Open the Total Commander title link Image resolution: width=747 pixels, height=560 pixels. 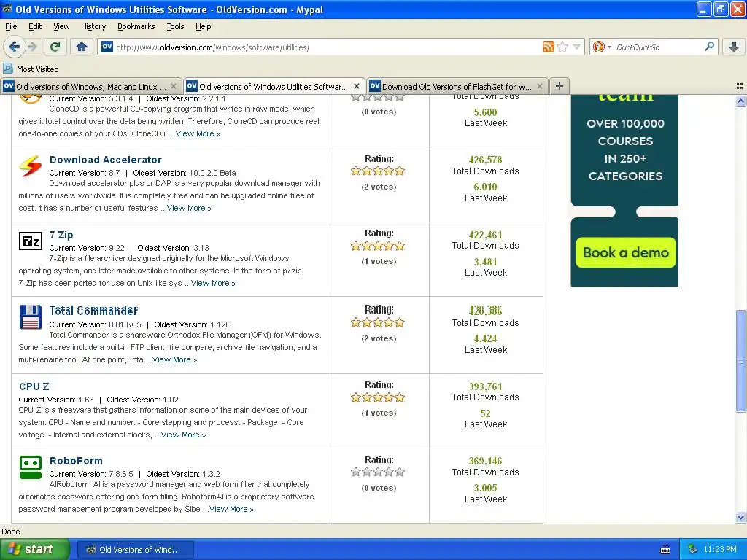click(93, 311)
